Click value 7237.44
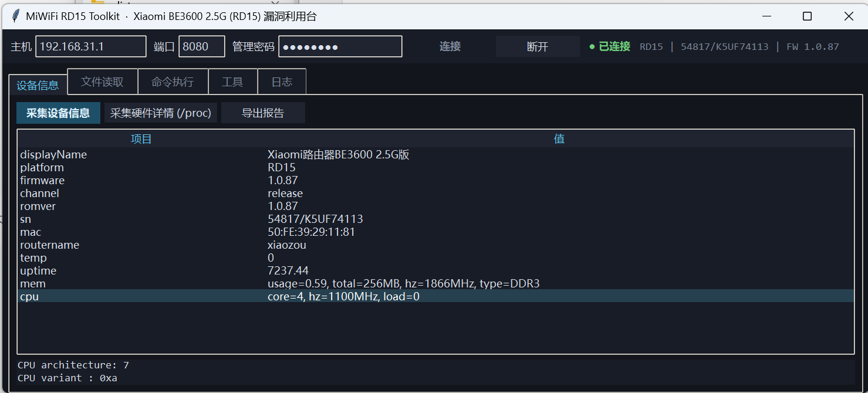This screenshot has height=393, width=868. [288, 271]
